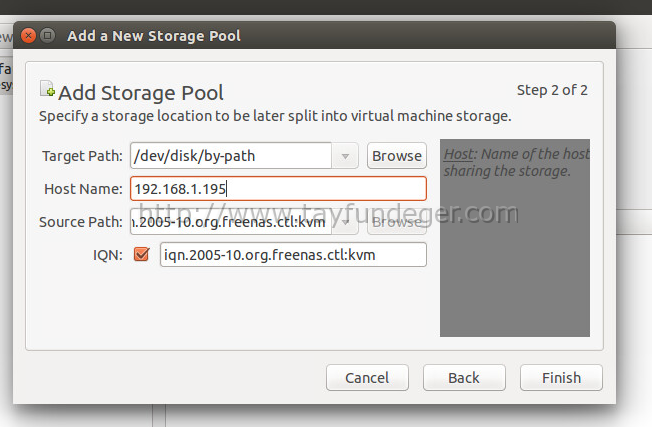The image size is (652, 427).
Task: Click the maximize button in the title bar
Action: [x=47, y=36]
